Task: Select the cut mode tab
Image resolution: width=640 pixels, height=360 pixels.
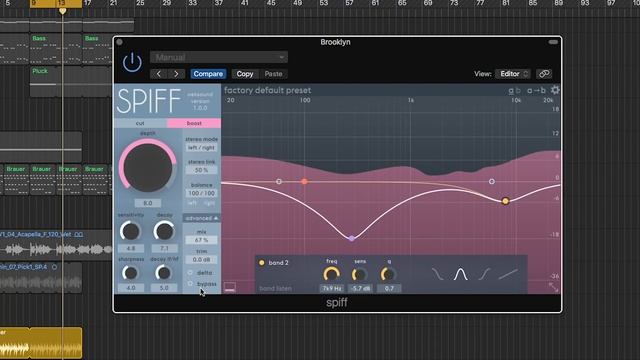Action: coord(140,123)
